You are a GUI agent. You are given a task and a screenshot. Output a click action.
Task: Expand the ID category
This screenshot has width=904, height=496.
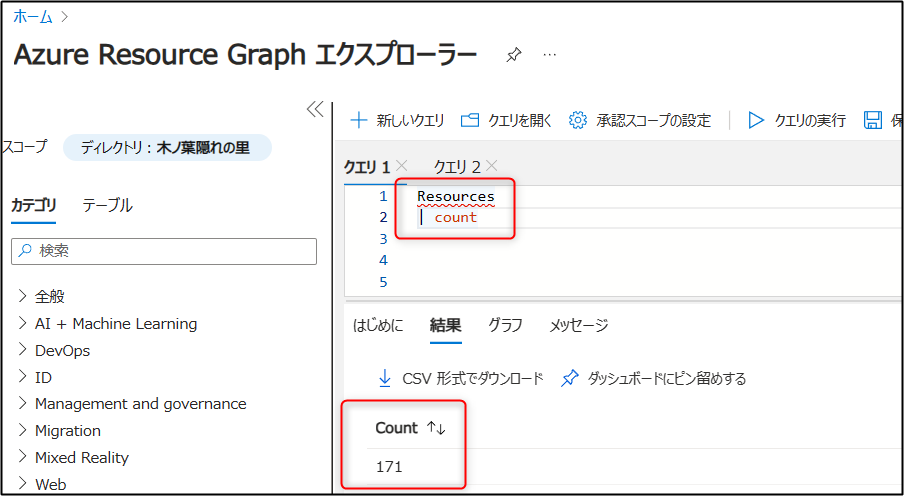(22, 377)
